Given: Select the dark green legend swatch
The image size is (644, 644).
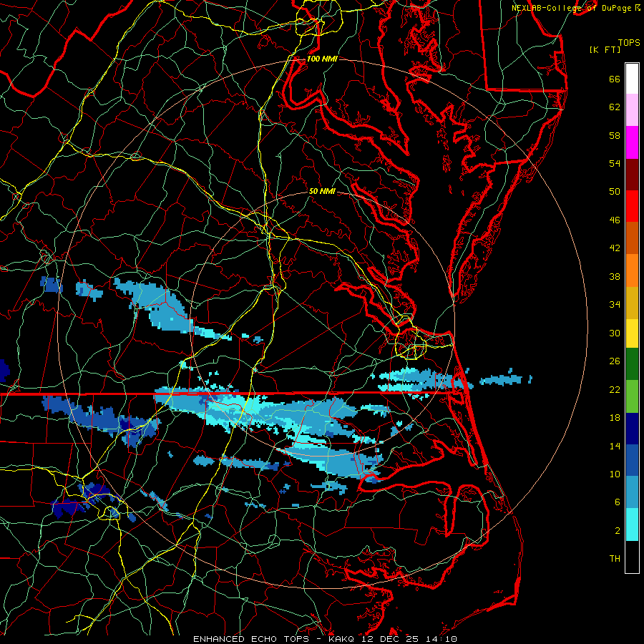Looking at the screenshot, I should pyautogui.click(x=632, y=364).
